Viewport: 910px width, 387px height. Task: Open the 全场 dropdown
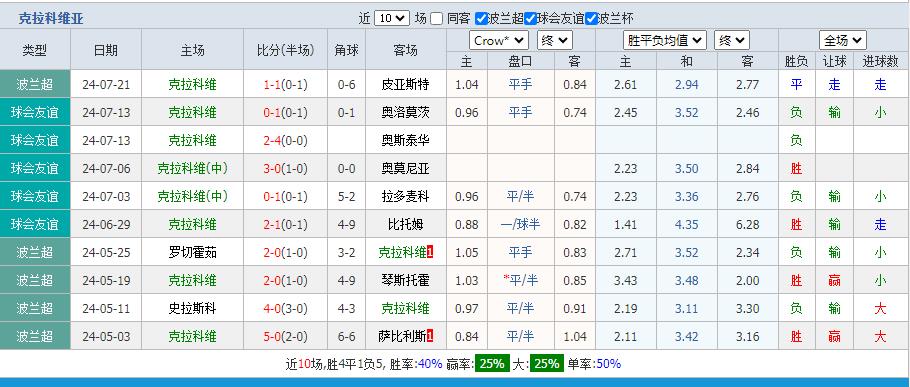pyautogui.click(x=843, y=41)
